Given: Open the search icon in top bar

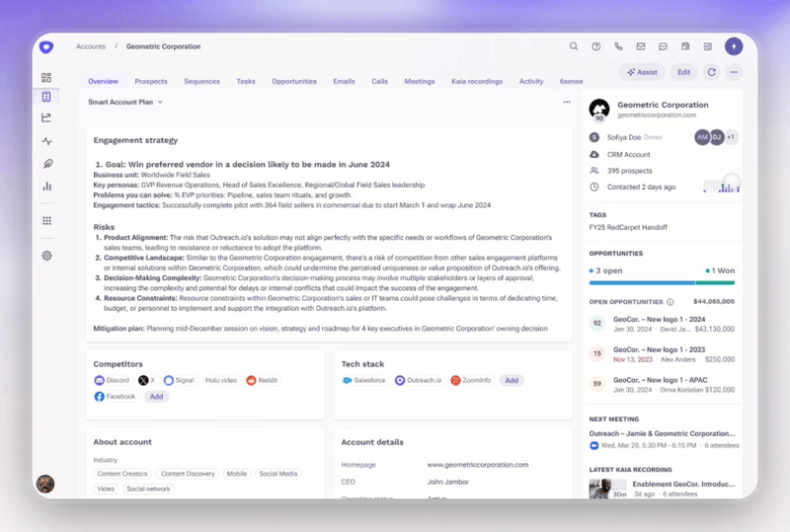Looking at the screenshot, I should point(574,46).
